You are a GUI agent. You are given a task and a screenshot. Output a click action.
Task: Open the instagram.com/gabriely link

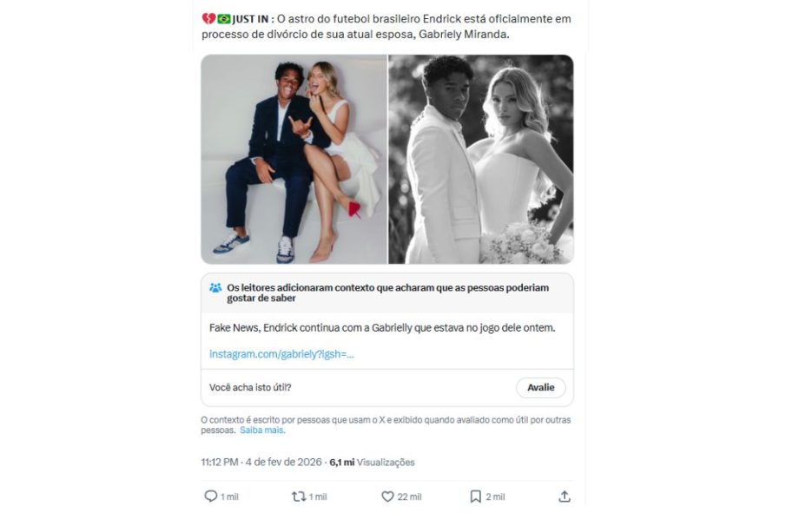click(281, 354)
